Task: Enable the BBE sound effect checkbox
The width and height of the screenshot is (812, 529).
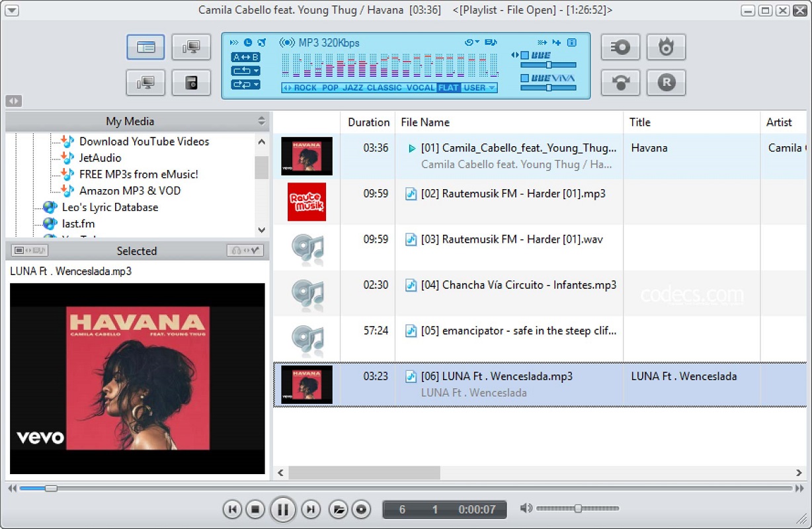Action: click(x=524, y=56)
